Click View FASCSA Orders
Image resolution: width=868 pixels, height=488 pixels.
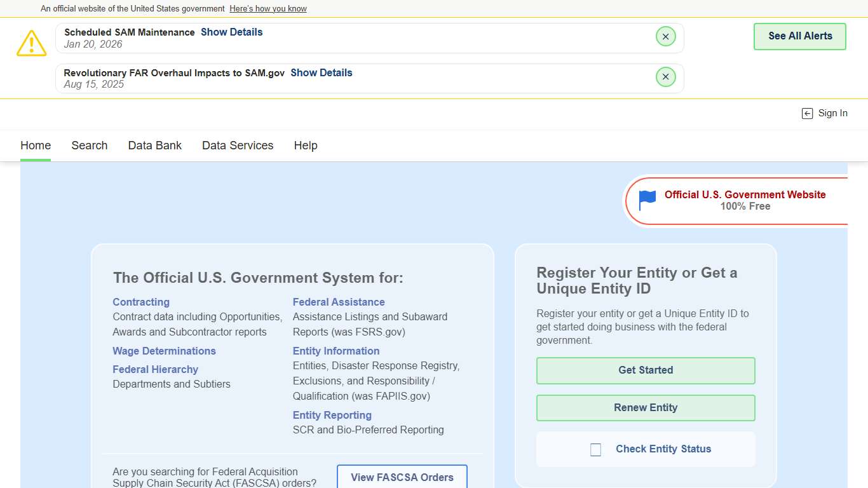point(402,477)
